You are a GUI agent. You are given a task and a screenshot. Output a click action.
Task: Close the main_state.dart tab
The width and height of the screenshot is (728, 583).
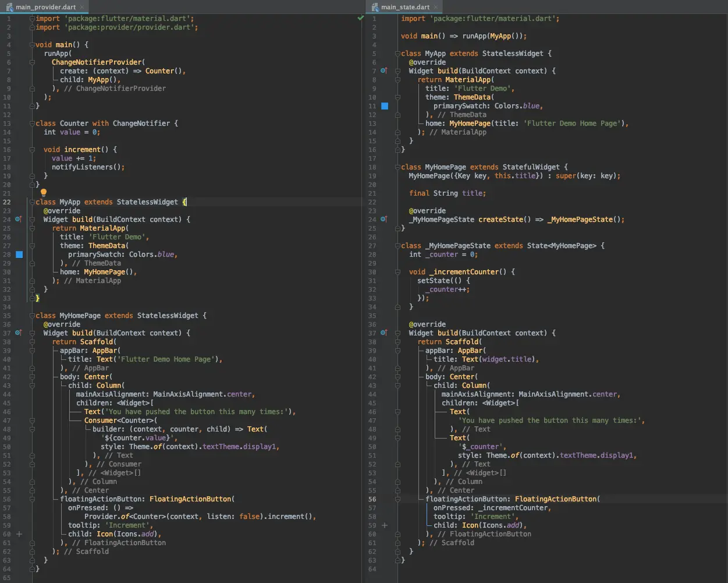(436, 7)
